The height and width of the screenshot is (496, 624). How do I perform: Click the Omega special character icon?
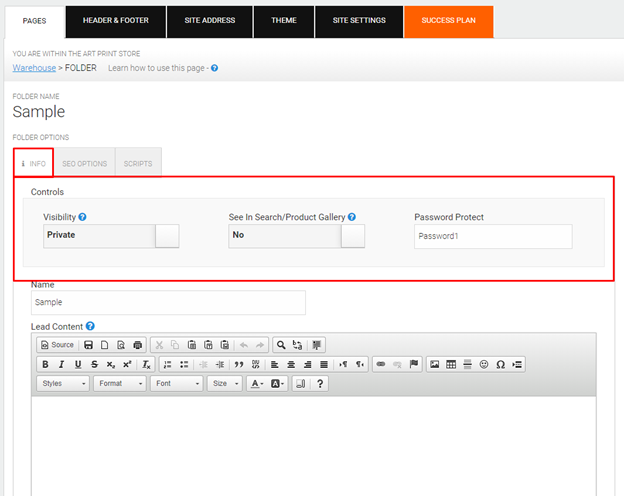coord(500,364)
